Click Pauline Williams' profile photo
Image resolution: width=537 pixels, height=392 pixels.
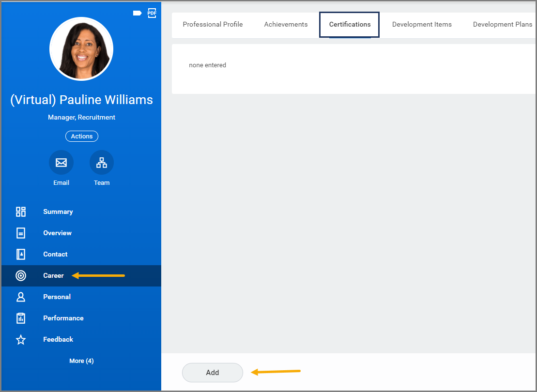(81, 49)
